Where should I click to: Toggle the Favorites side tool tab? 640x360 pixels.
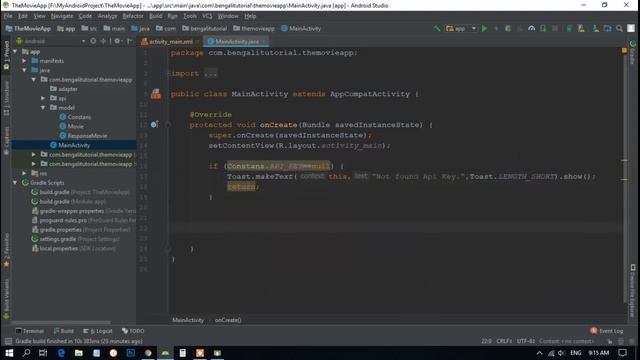[6, 251]
